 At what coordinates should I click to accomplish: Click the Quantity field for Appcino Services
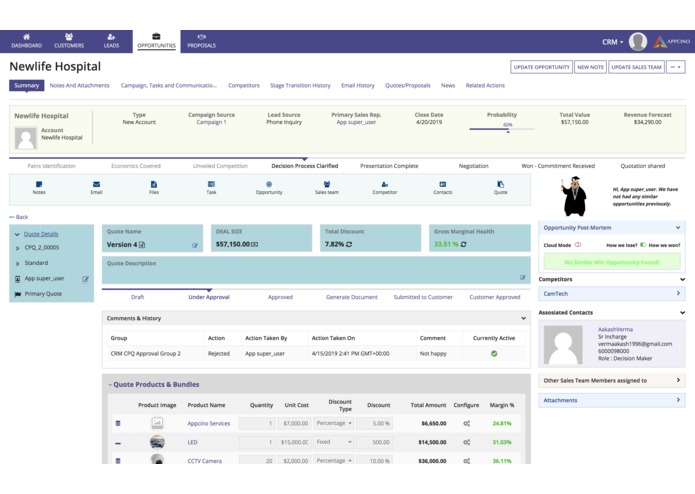(257, 424)
